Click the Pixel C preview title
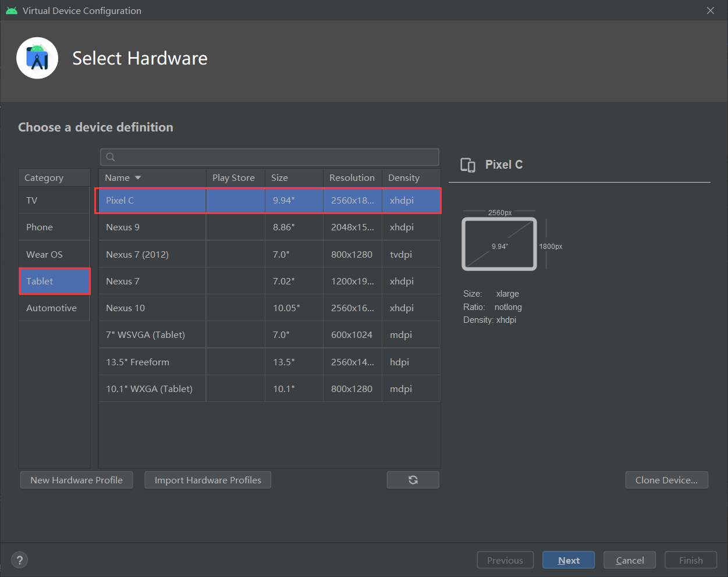Screen dimensions: 728x577 [x=504, y=165]
